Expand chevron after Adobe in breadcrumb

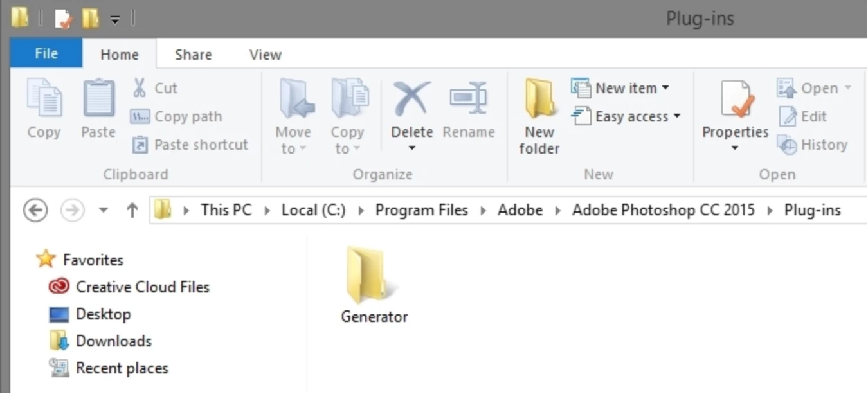coord(557,210)
